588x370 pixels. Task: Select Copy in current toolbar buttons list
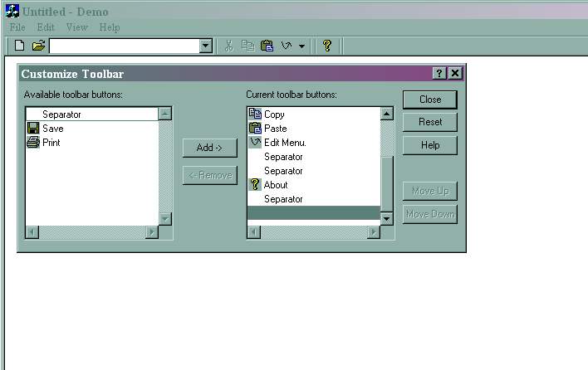point(273,114)
